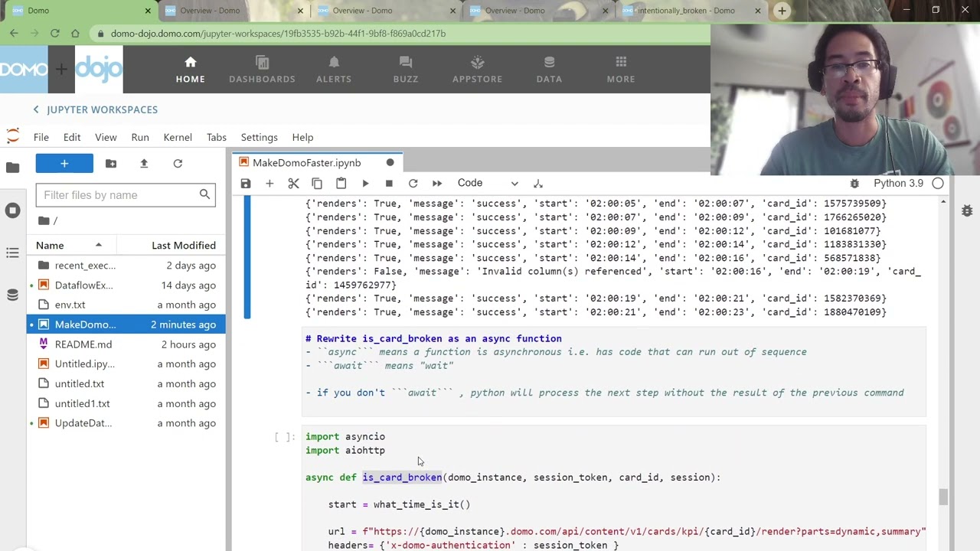
Task: Focus the Filter files by name field
Action: point(126,195)
